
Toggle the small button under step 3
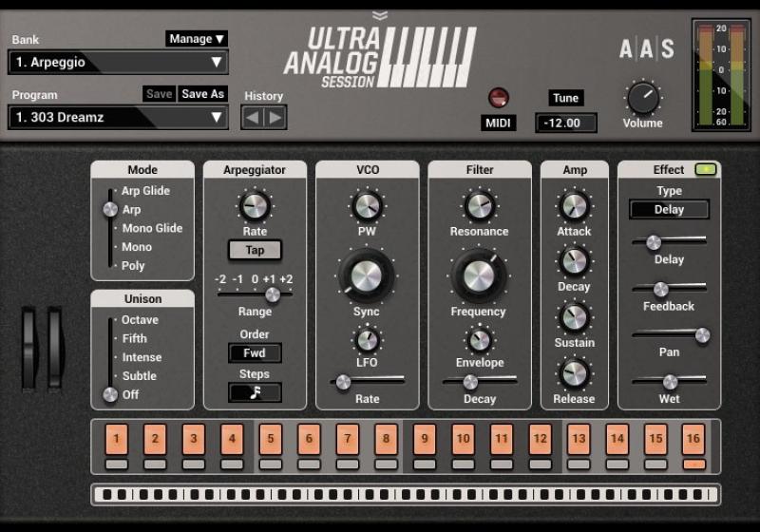coord(194,465)
